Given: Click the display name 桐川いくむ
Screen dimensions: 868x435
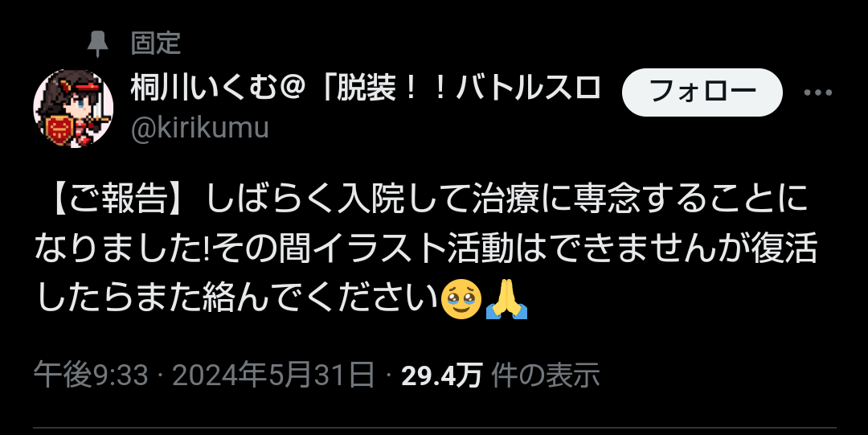Looking at the screenshot, I should (x=203, y=88).
